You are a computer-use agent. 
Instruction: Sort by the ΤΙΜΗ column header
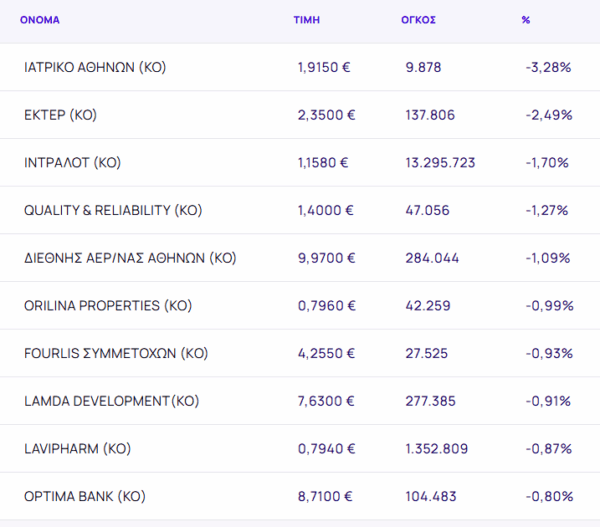point(305,20)
